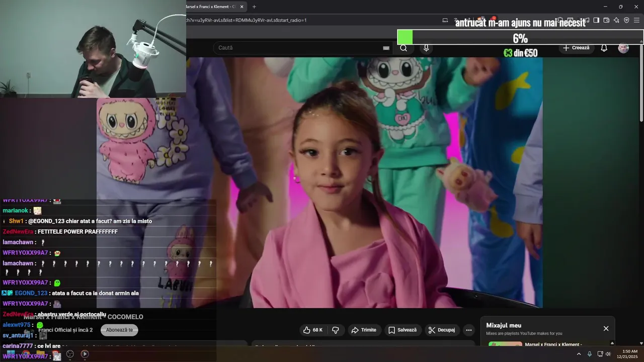Screen dimensions: 644x362
Task: Open the browser wallet icon
Action: tap(606, 20)
